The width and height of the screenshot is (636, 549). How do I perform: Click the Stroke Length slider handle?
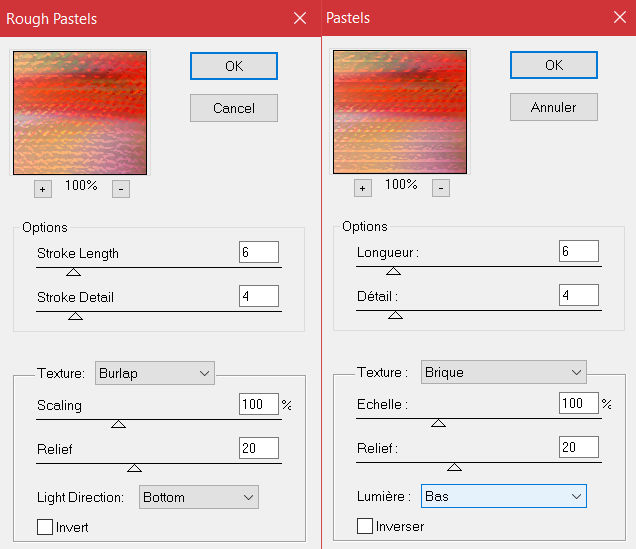pyautogui.click(x=73, y=271)
